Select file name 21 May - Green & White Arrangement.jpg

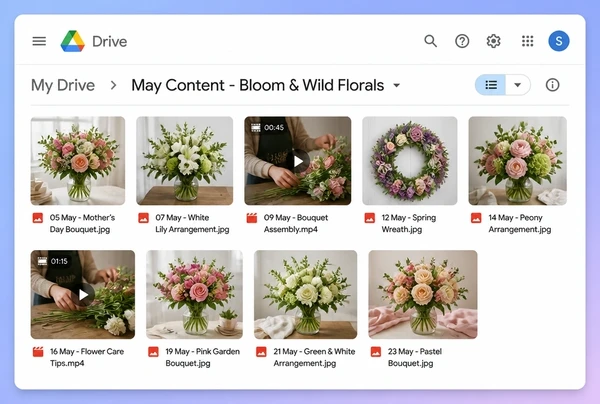pos(314,357)
